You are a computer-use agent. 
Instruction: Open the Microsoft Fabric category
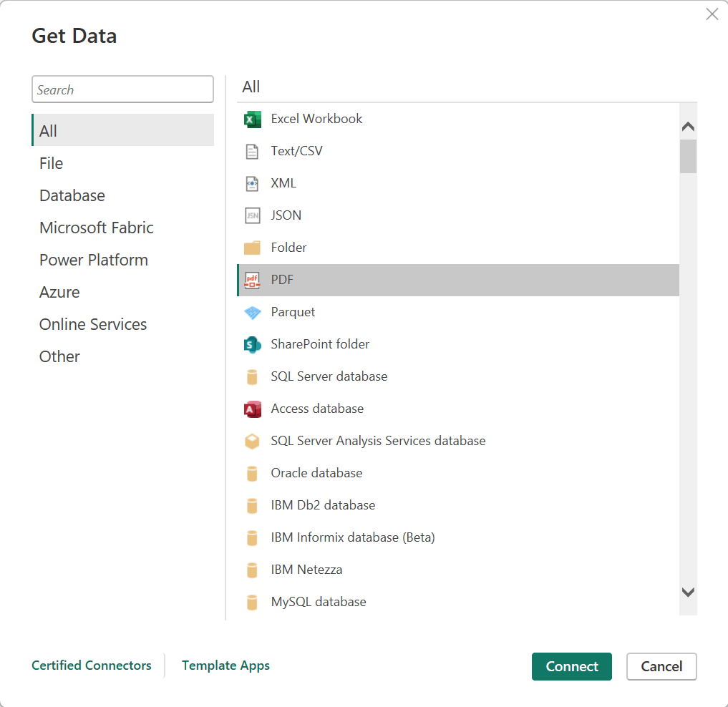[x=96, y=227]
